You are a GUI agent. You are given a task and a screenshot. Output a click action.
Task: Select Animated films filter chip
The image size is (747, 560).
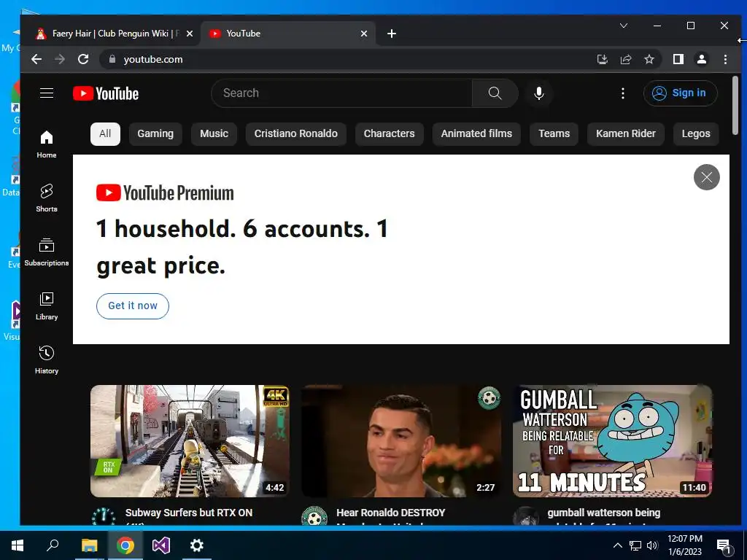[x=476, y=134]
